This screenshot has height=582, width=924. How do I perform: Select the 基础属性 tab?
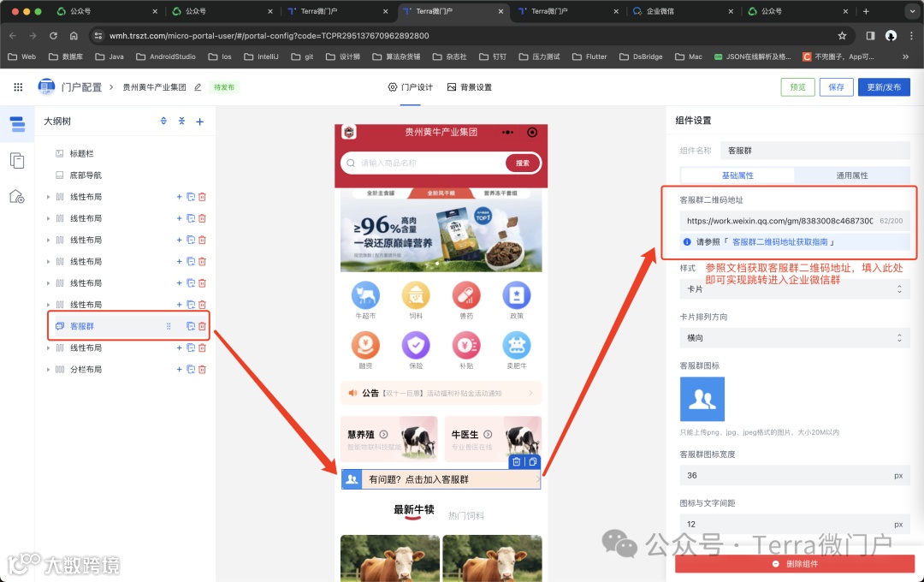(x=737, y=175)
